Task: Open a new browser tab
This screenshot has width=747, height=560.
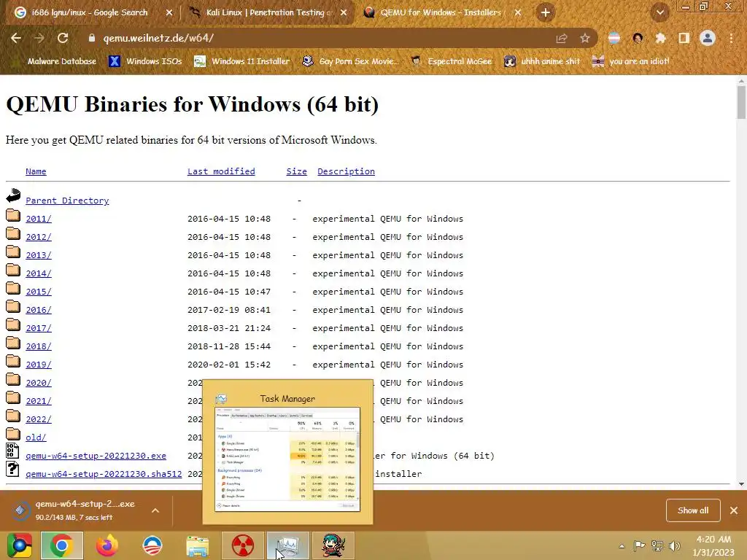Action: click(546, 12)
